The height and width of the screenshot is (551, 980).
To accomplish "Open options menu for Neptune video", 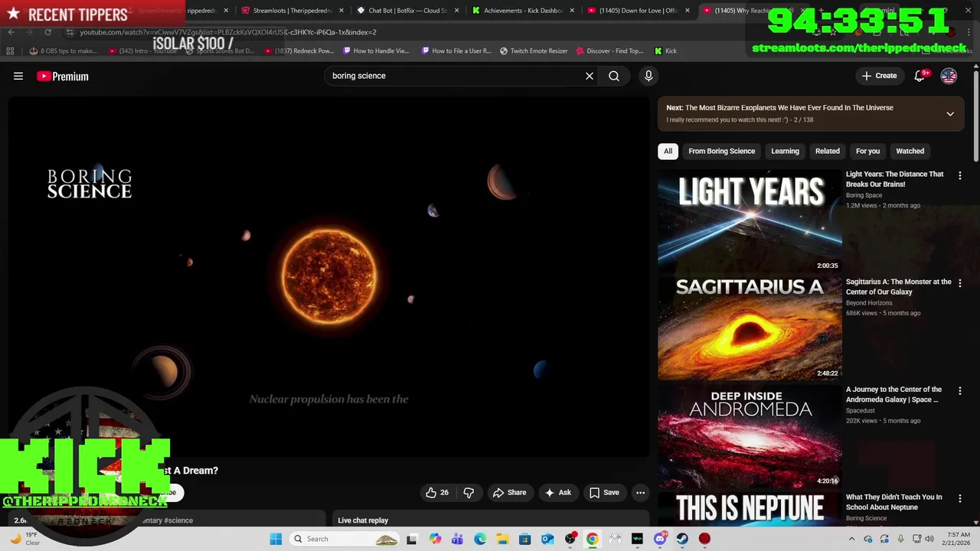I will tap(960, 498).
